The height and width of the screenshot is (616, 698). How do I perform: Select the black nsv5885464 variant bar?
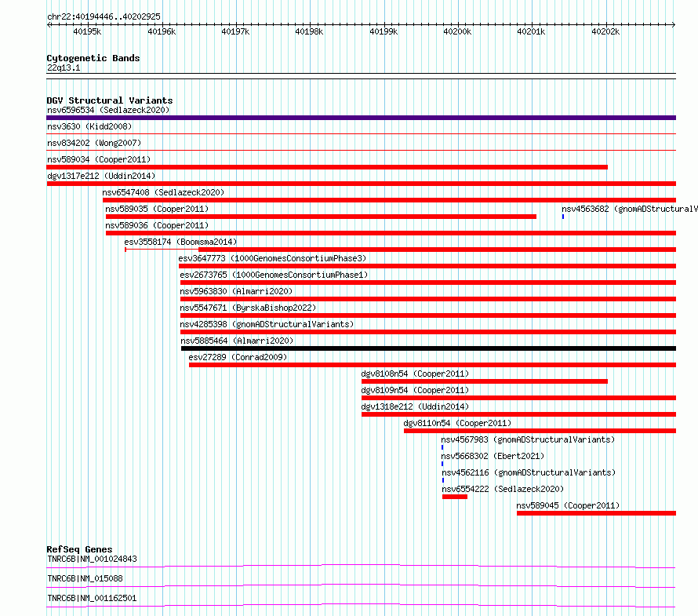click(x=428, y=348)
